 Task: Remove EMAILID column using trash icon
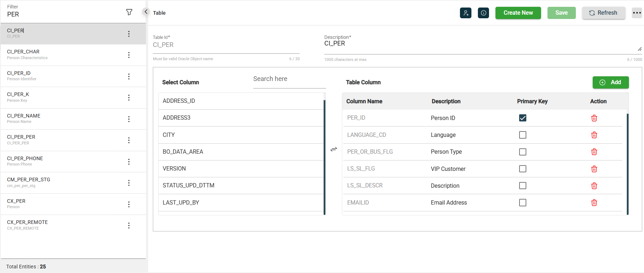(594, 203)
